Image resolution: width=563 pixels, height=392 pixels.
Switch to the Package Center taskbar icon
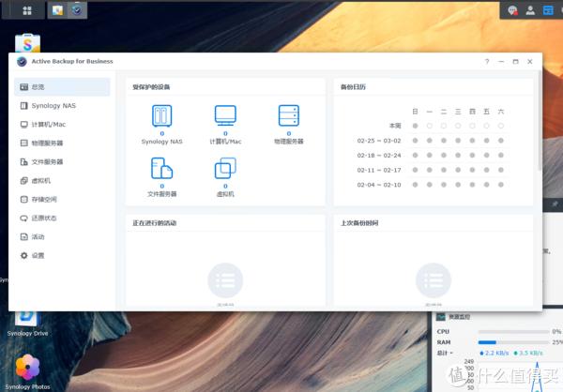[57, 10]
